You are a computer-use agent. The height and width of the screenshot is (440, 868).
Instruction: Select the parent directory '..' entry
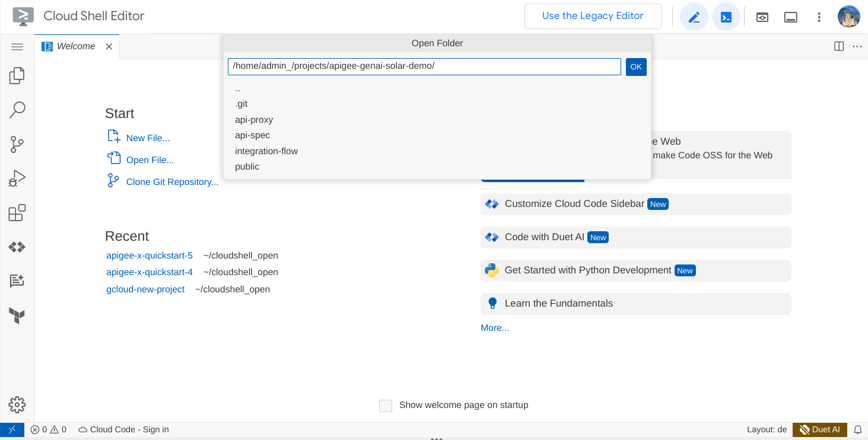click(x=437, y=88)
